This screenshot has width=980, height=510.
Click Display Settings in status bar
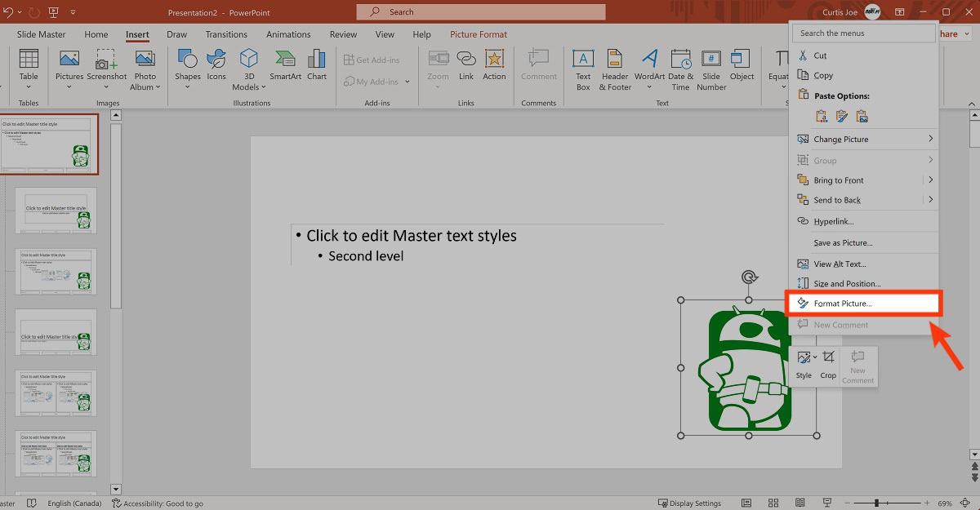[x=689, y=503]
